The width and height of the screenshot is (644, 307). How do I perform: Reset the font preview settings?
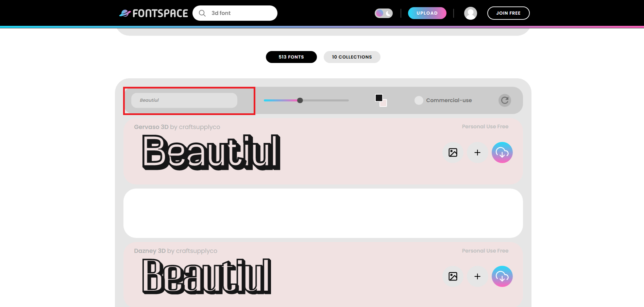pyautogui.click(x=504, y=100)
